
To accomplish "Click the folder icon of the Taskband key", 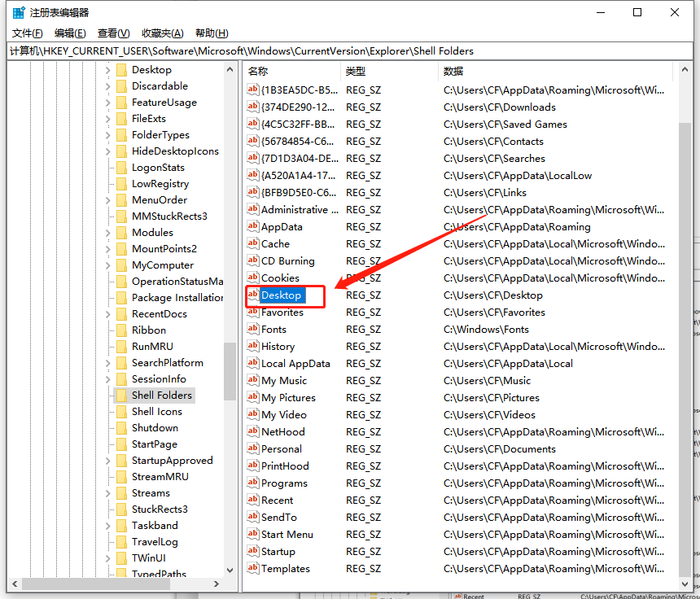I will [121, 526].
